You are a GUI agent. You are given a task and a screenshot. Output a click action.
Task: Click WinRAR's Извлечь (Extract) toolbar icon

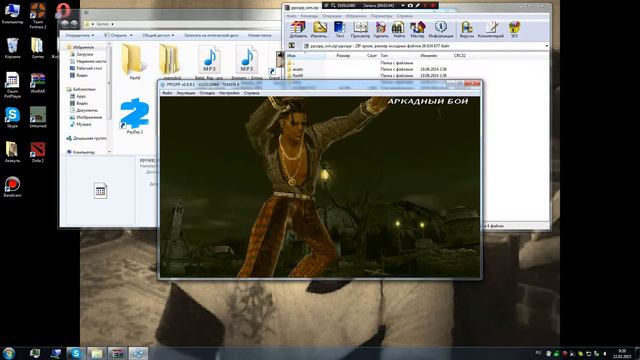click(320, 29)
